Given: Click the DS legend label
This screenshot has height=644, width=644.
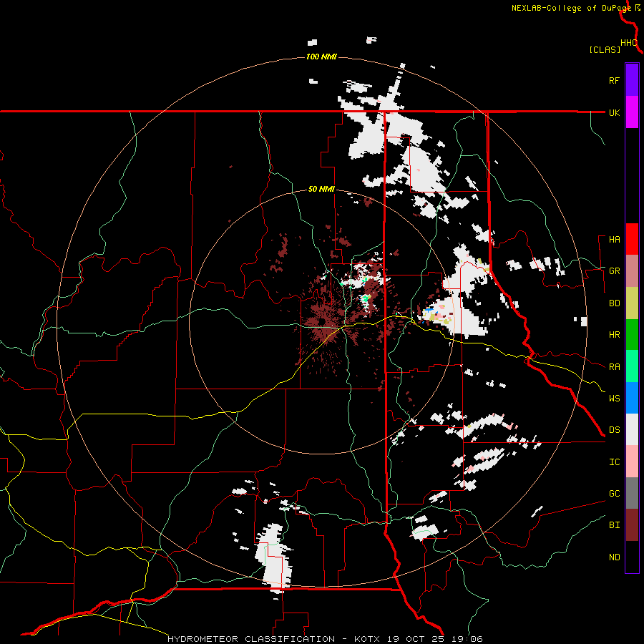Looking at the screenshot, I should 615,430.
